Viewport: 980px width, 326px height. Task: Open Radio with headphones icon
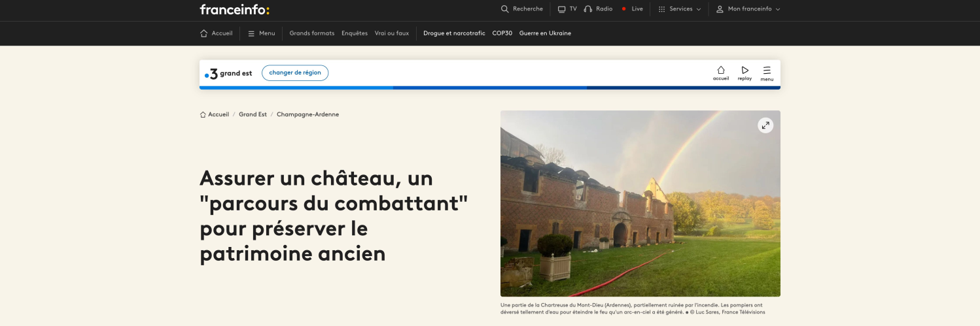point(598,9)
